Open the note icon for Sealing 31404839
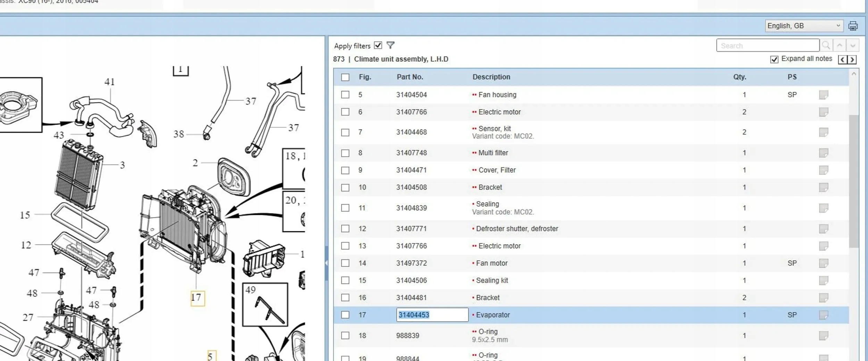 [x=824, y=208]
